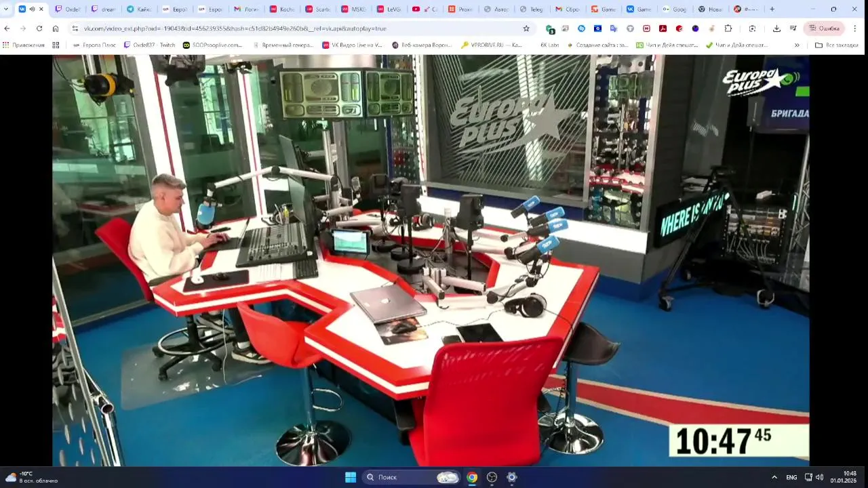Click the Ошибка profile error button
Image resolution: width=868 pixels, height=488 pixels.
click(823, 28)
